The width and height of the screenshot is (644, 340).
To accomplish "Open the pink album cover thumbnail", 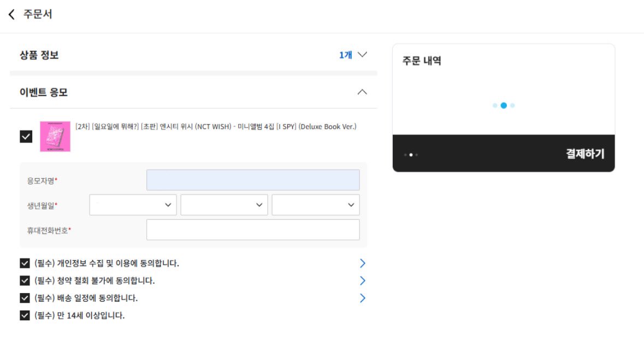I will click(x=55, y=137).
